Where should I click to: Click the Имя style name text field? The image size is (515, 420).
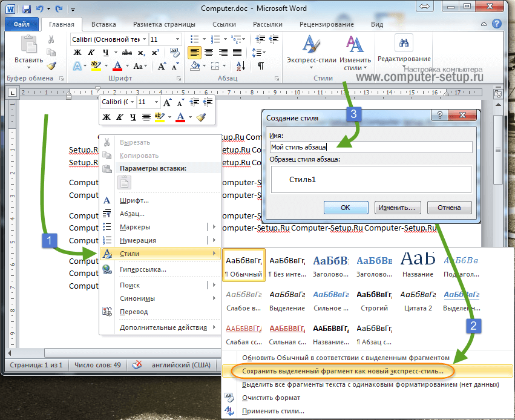tap(370, 147)
